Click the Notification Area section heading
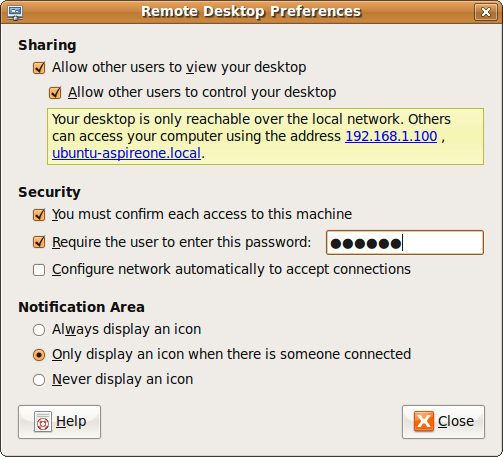 pyautogui.click(x=81, y=307)
